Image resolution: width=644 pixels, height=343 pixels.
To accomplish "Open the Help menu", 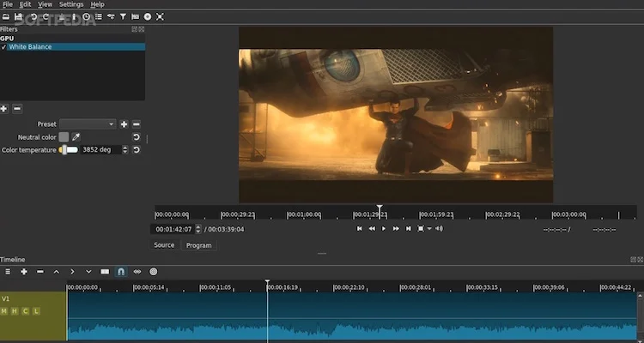I will [x=97, y=4].
